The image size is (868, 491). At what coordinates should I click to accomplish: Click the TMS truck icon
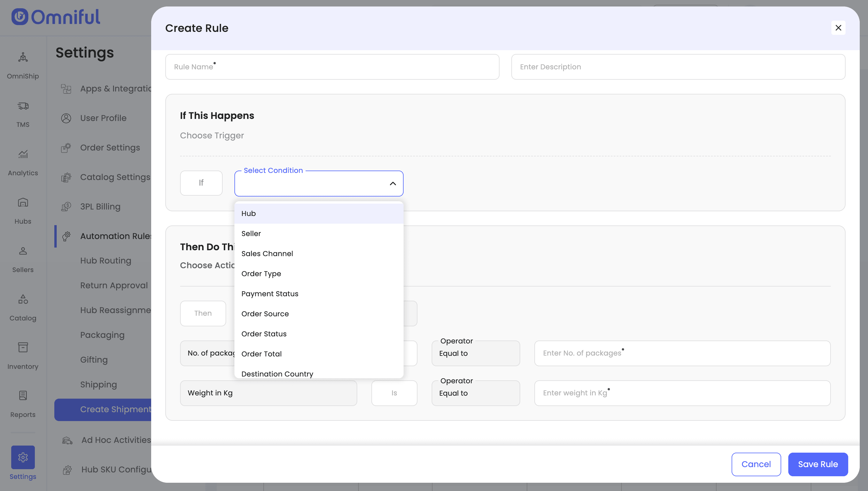23,106
